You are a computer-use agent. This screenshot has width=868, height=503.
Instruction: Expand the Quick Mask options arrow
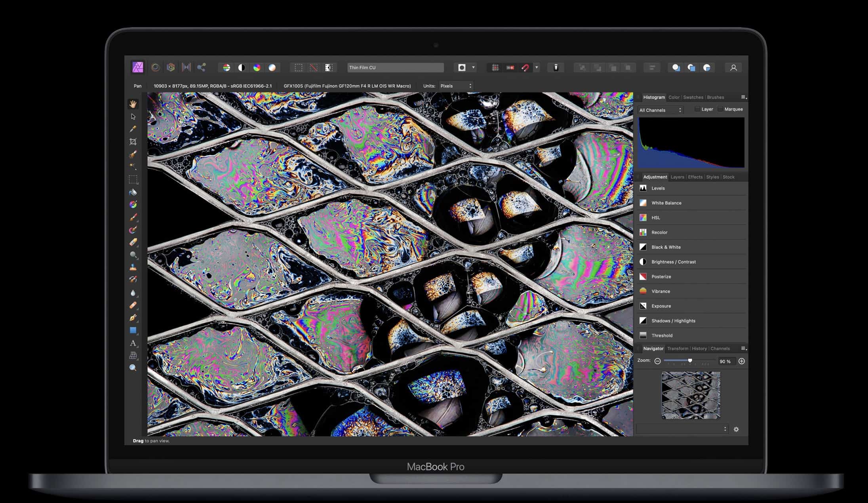(x=473, y=67)
